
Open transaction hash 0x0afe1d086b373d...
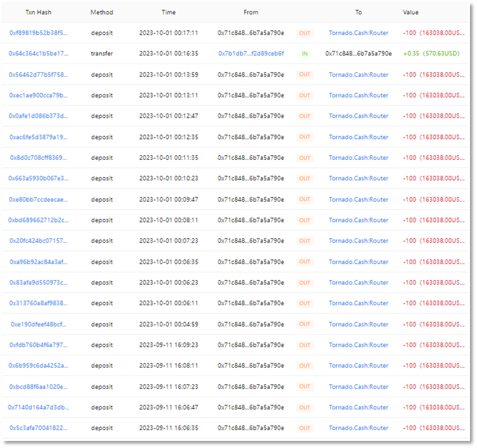(38, 116)
